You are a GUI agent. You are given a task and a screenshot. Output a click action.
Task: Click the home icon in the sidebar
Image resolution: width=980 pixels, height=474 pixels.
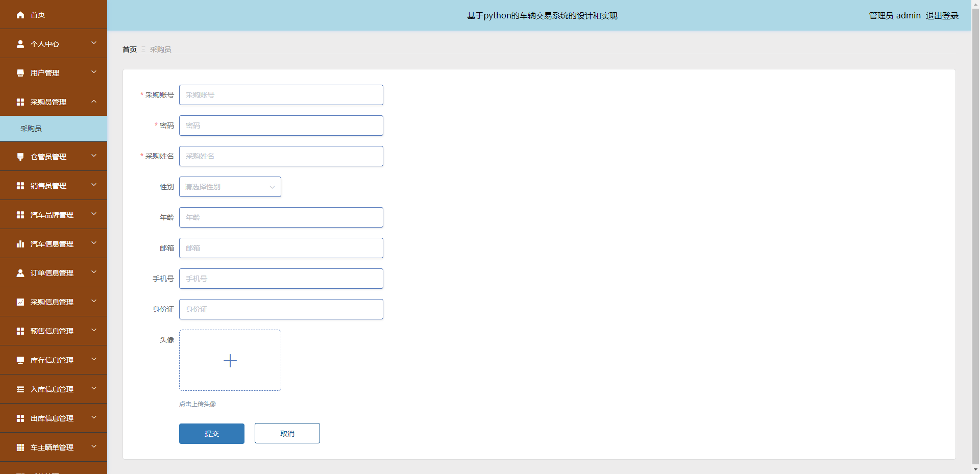tap(20, 15)
